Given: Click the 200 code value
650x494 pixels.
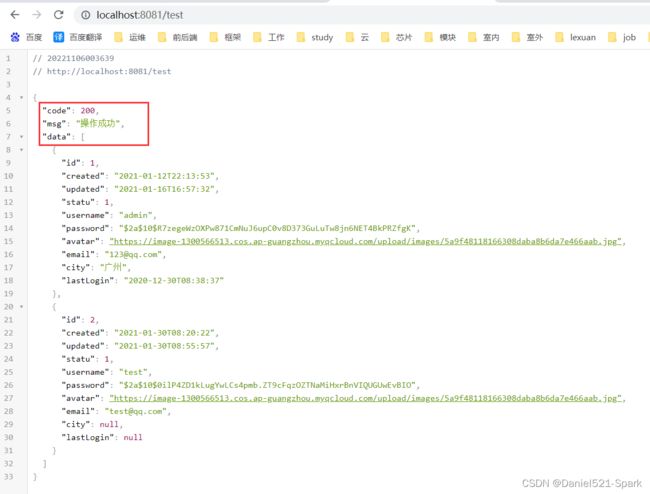Looking at the screenshot, I should click(87, 111).
